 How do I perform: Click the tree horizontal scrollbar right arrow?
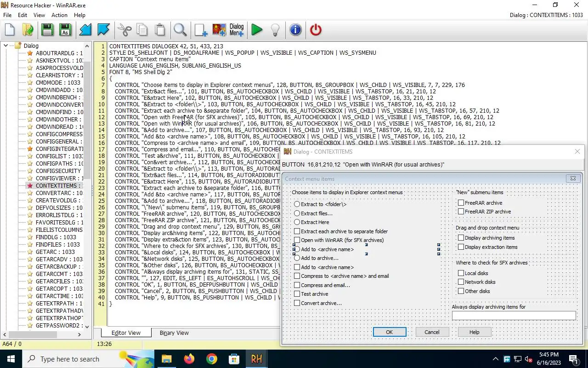click(x=79, y=334)
